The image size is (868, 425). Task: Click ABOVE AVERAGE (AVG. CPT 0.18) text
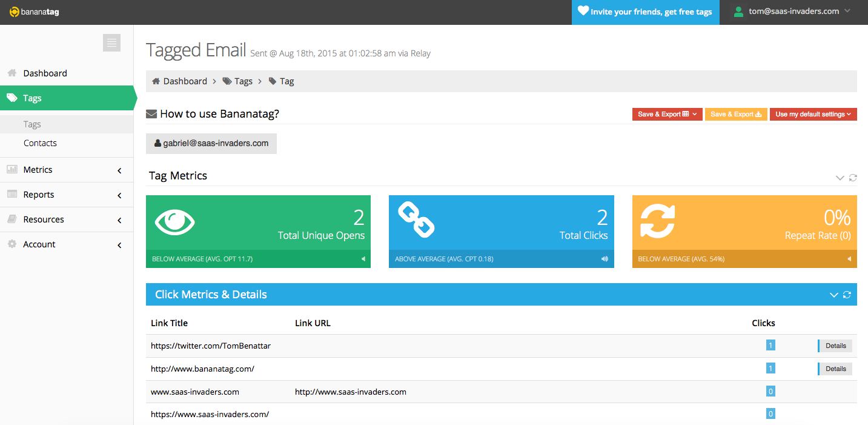pyautogui.click(x=444, y=259)
